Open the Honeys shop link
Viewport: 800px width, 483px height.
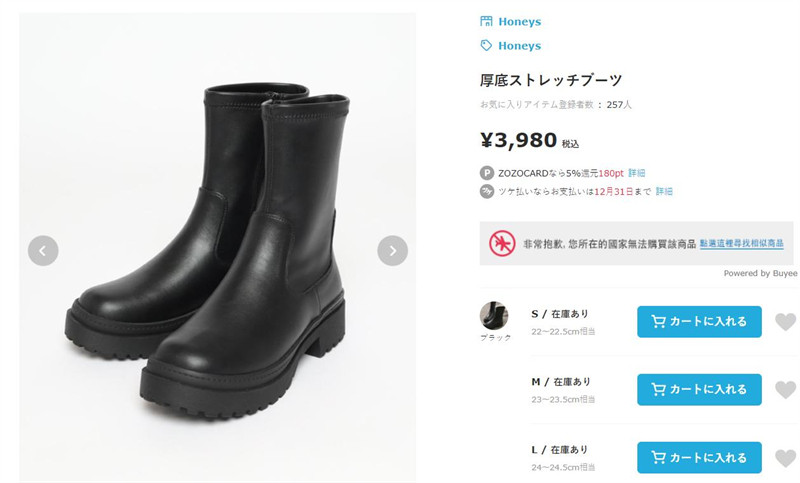coord(519,21)
